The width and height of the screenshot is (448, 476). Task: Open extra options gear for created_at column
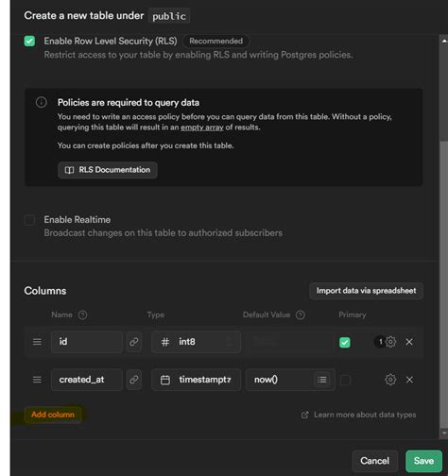(x=390, y=380)
